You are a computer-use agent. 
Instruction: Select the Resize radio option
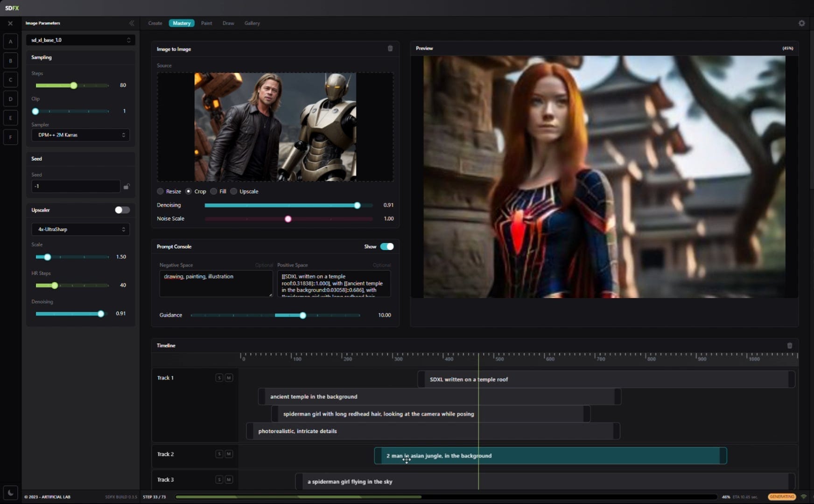160,191
